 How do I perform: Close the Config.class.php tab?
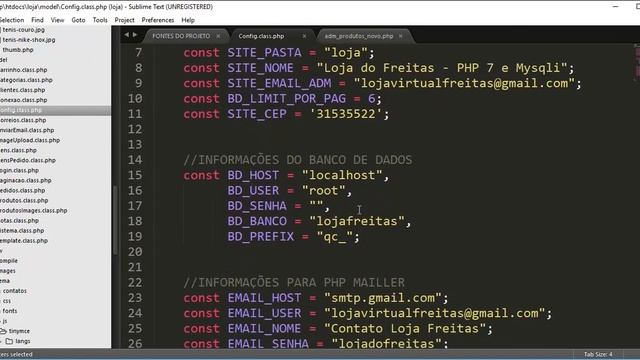[304, 36]
